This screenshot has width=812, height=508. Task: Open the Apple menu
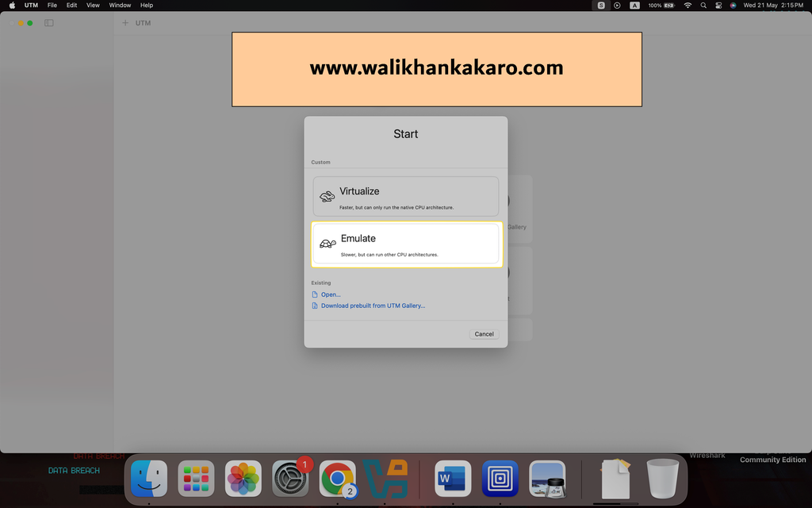click(x=12, y=6)
